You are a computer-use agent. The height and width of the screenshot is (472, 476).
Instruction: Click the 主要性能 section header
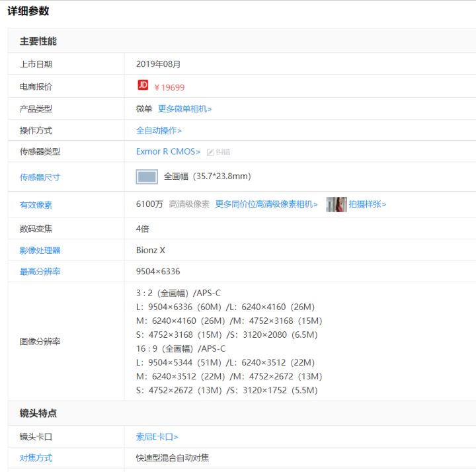[x=38, y=41]
